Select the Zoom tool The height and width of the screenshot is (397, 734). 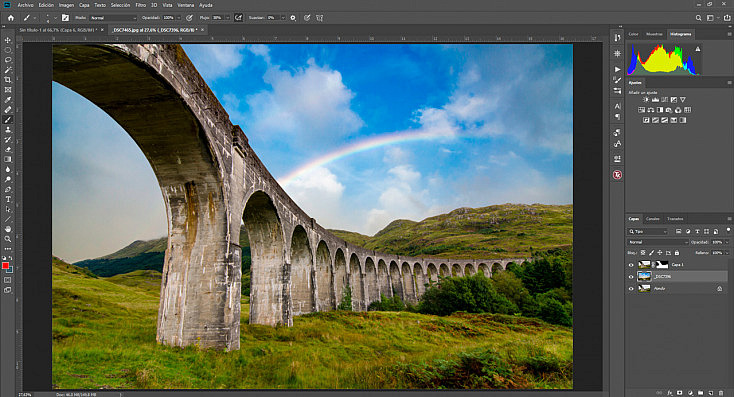coord(7,239)
